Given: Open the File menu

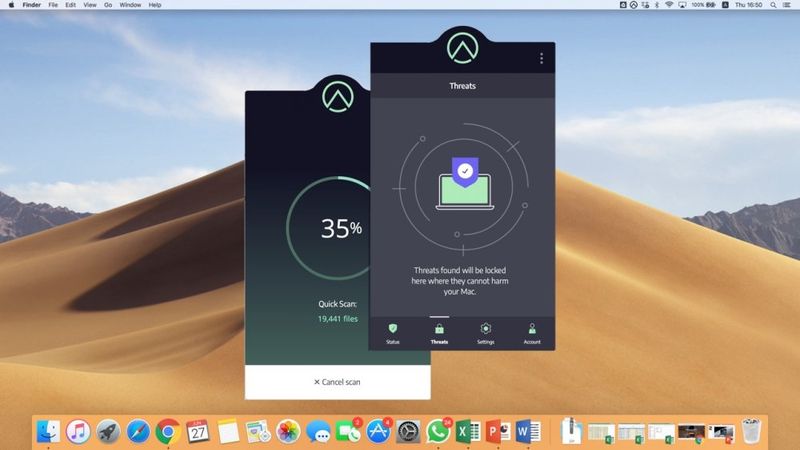Looking at the screenshot, I should tap(53, 5).
